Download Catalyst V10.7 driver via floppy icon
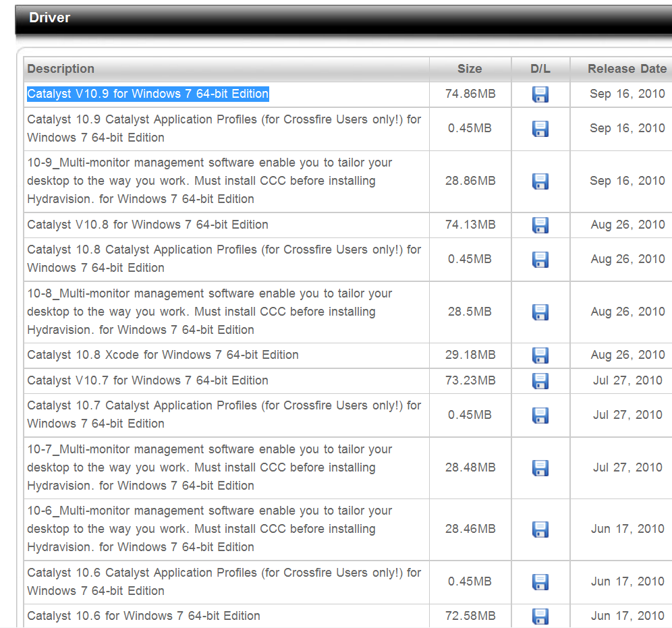The width and height of the screenshot is (672, 628). click(x=540, y=381)
